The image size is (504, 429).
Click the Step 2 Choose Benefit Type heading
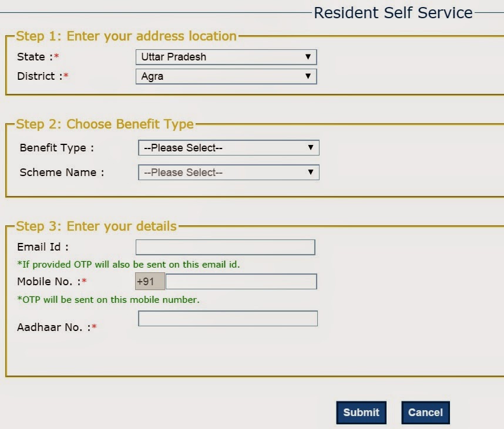coord(105,124)
